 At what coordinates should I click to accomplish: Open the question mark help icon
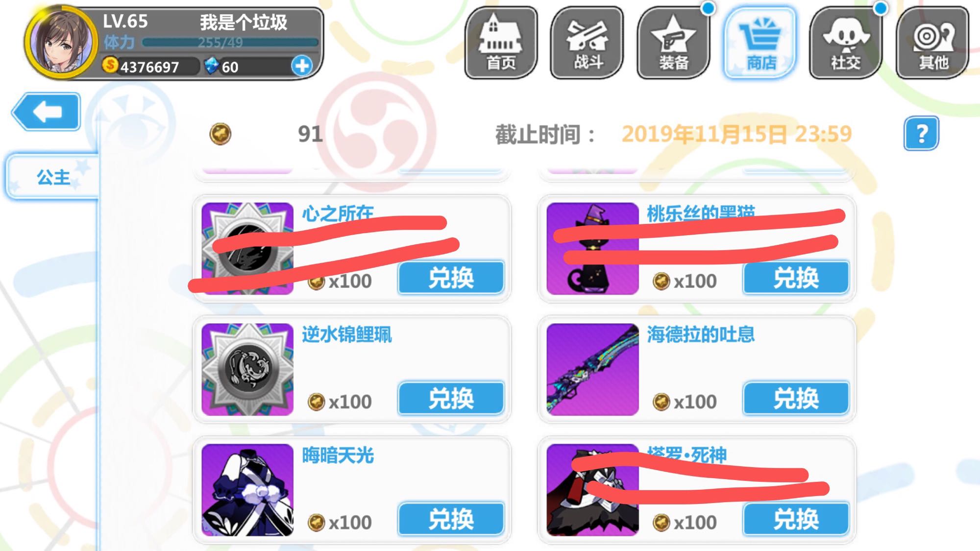[x=921, y=133]
